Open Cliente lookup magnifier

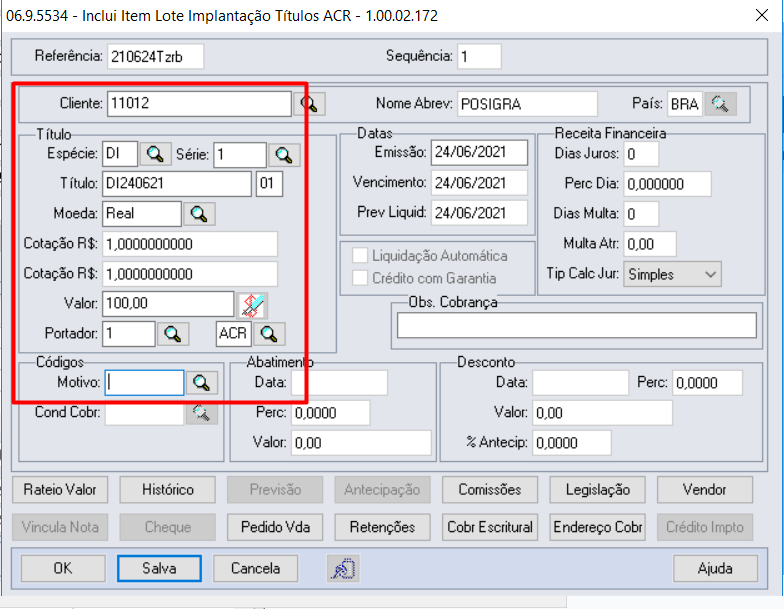click(x=310, y=104)
